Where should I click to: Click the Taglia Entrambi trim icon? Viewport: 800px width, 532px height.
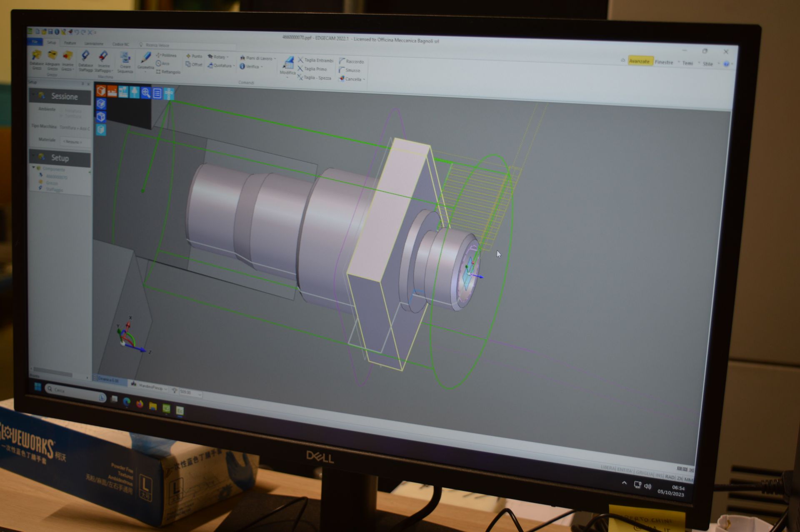pos(300,60)
